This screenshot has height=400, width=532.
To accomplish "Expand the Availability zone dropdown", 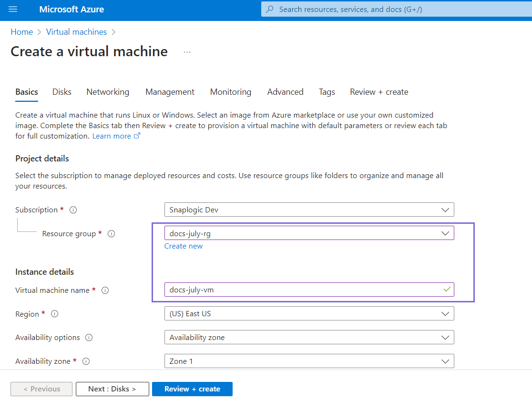I will point(309,361).
